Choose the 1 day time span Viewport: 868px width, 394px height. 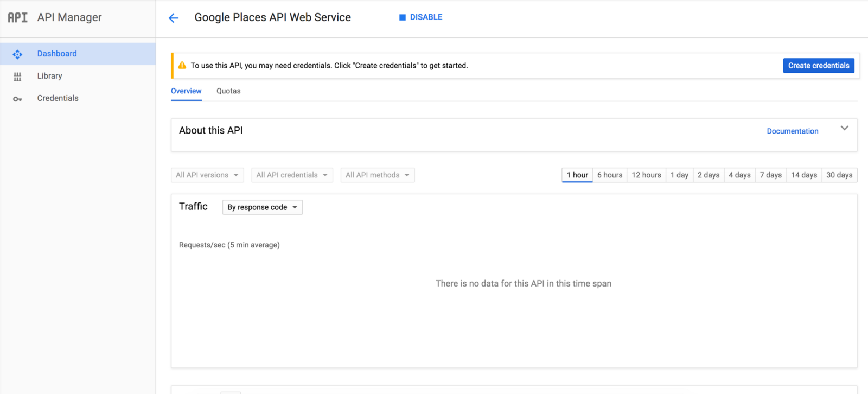679,175
